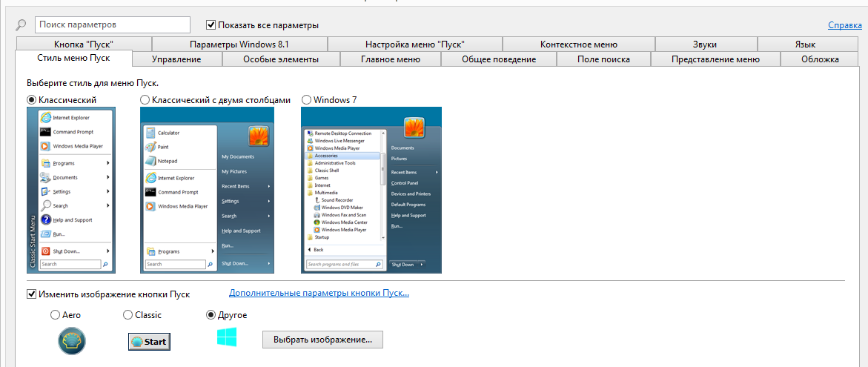
Task: Switch to the 'Стиль меню Пуск' tab
Action: 73,58
